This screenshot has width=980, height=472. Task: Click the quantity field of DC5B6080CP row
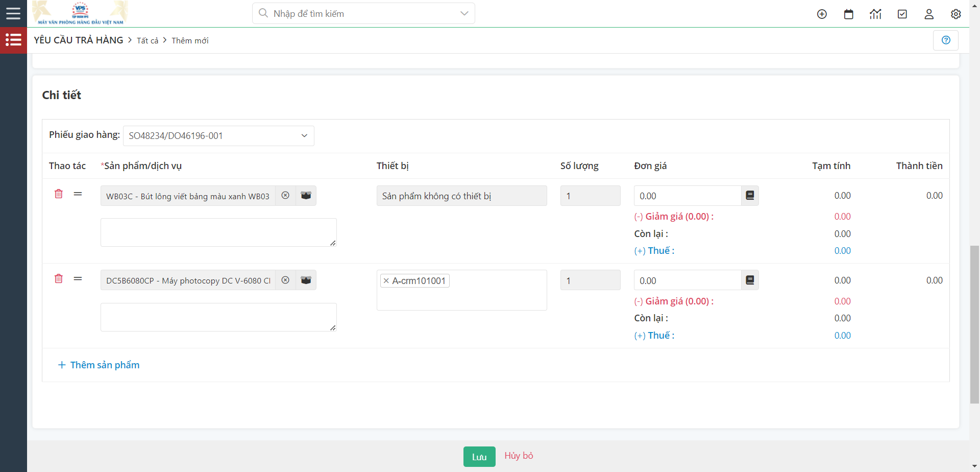pos(591,280)
